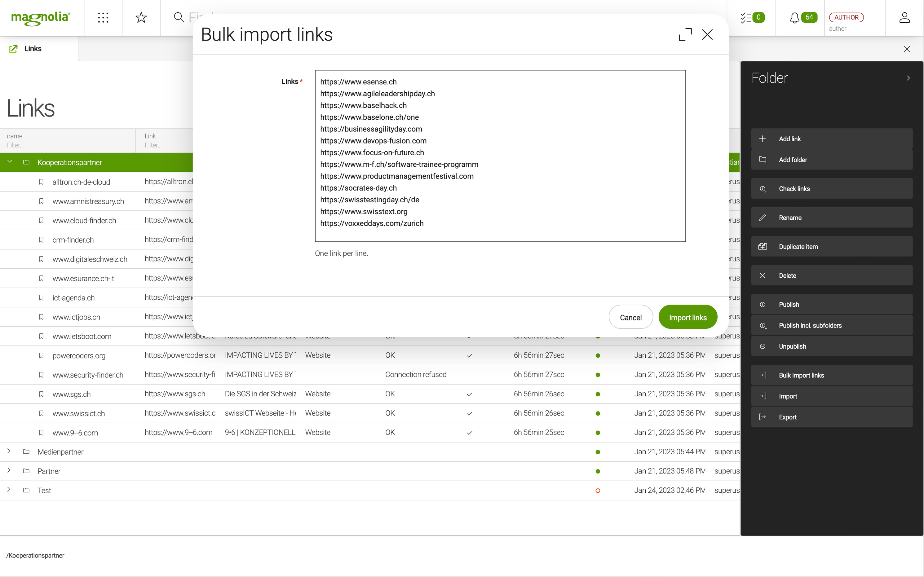Click the Export icon in the Folder panel
The height and width of the screenshot is (577, 924).
pos(763,417)
